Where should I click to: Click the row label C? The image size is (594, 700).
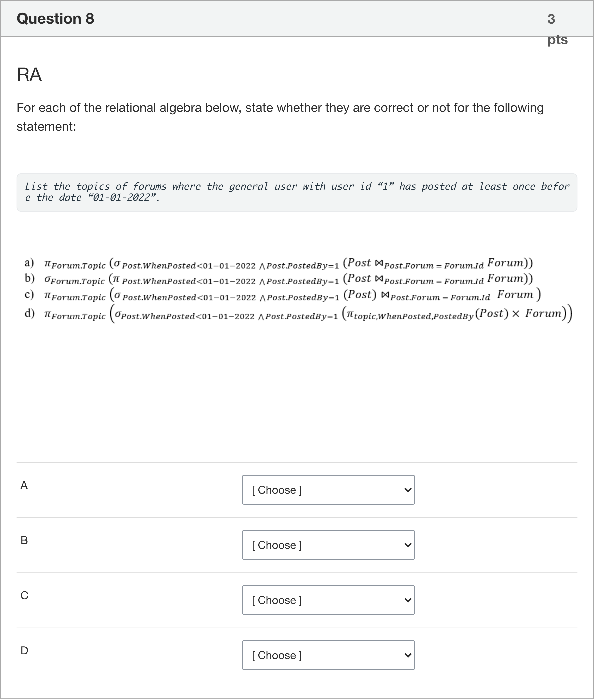24,596
